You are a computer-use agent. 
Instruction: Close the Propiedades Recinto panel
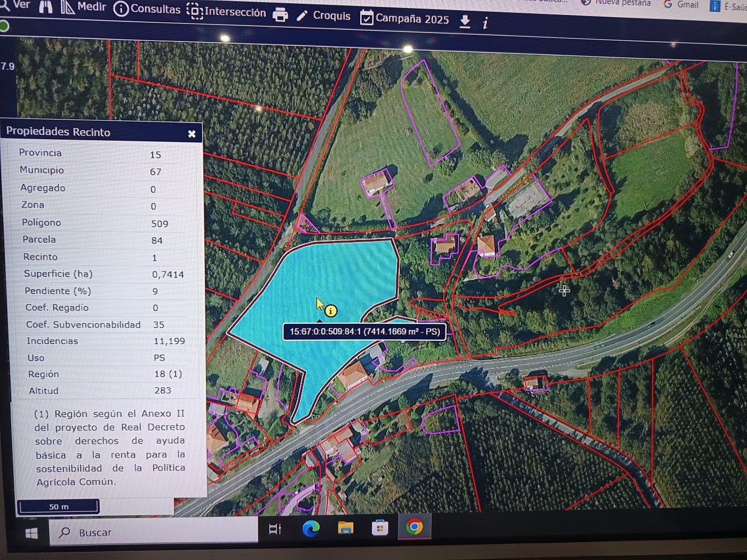192,134
